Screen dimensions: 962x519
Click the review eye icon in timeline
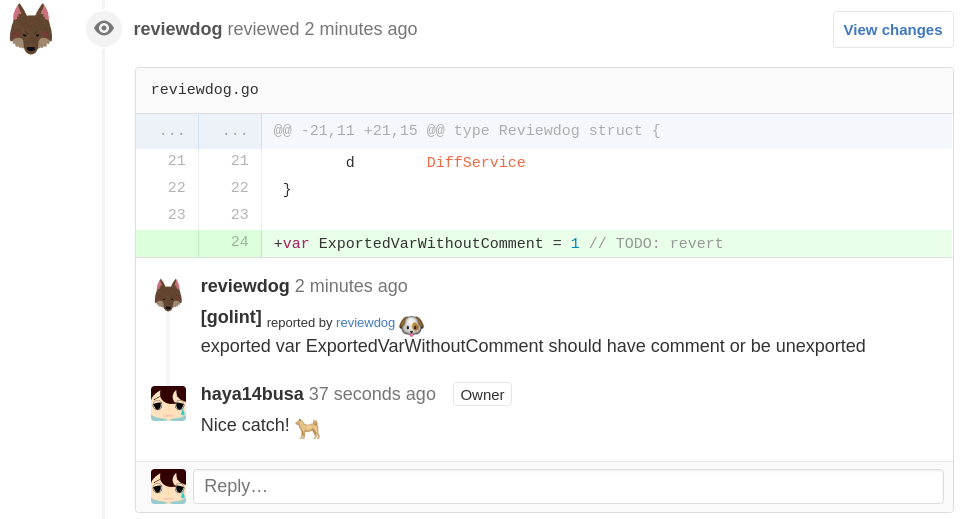104,29
